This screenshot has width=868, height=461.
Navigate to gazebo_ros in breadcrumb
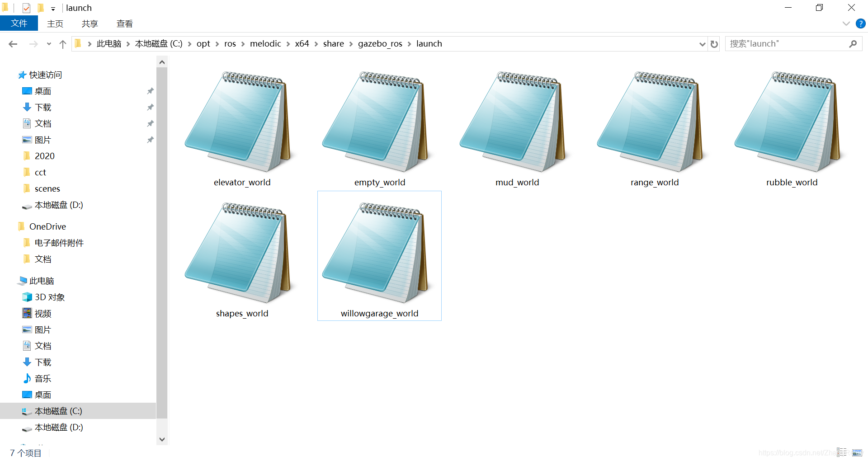click(380, 44)
